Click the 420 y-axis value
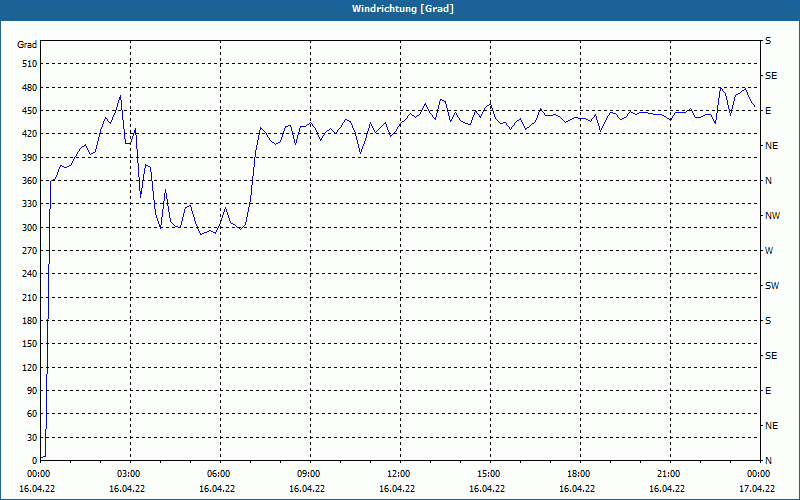The image size is (800, 500). (x=30, y=134)
